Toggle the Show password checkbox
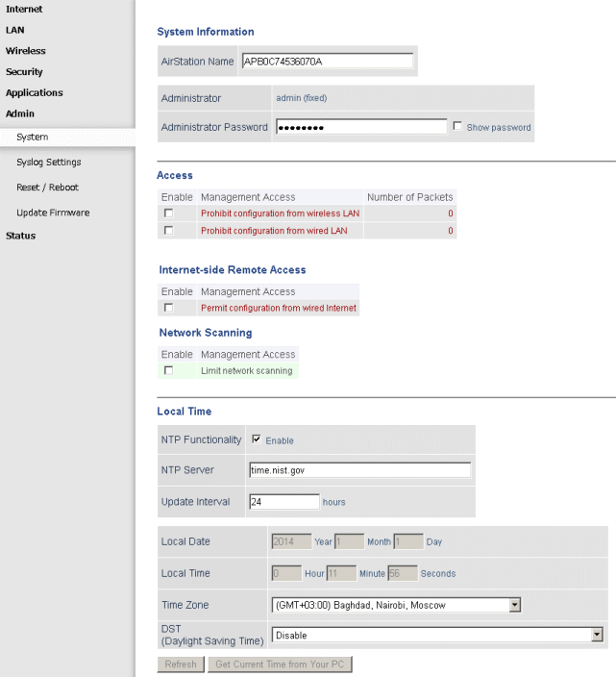The width and height of the screenshot is (616, 677). pyautogui.click(x=457, y=126)
